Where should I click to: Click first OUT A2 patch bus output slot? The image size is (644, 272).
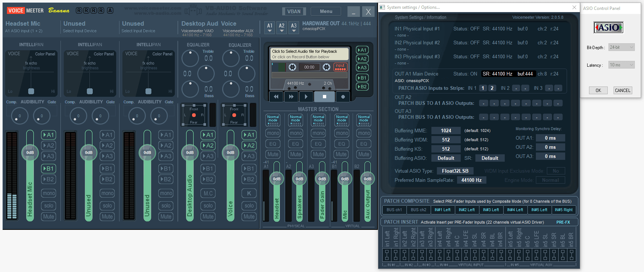point(483,103)
